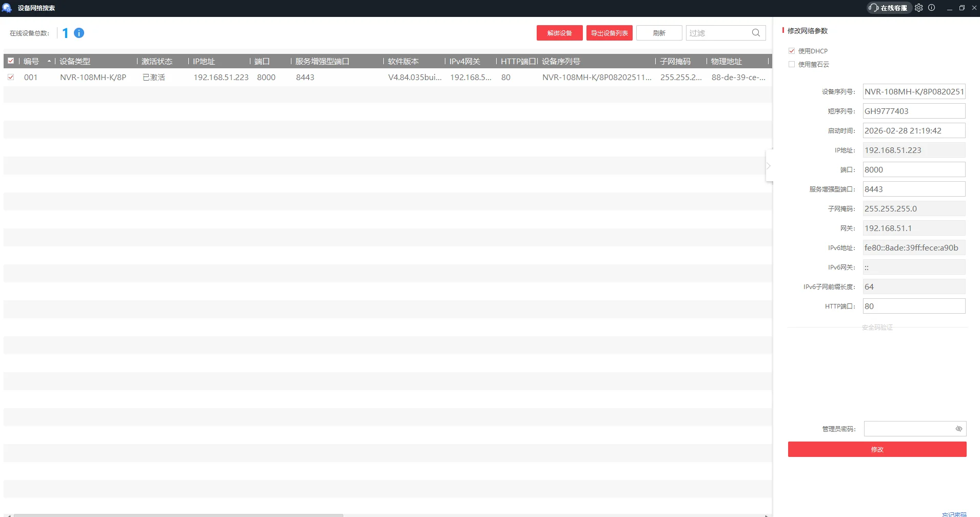Click the blue info icon beside device count
The height and width of the screenshot is (517, 980).
(x=79, y=33)
